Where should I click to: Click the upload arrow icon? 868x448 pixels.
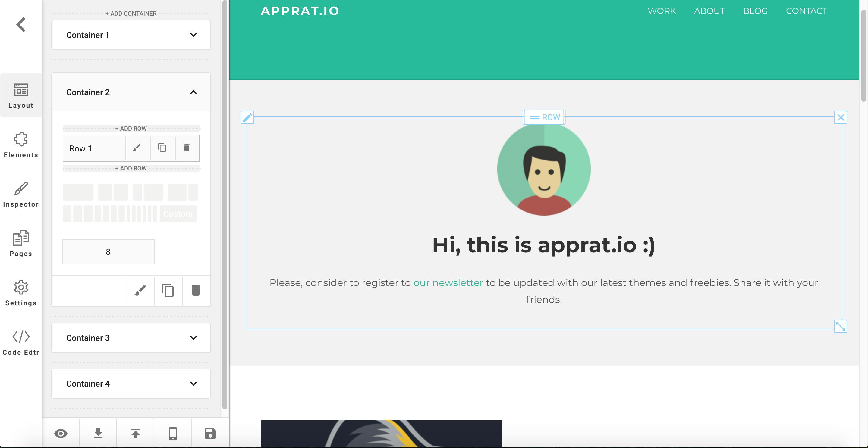pyautogui.click(x=135, y=434)
